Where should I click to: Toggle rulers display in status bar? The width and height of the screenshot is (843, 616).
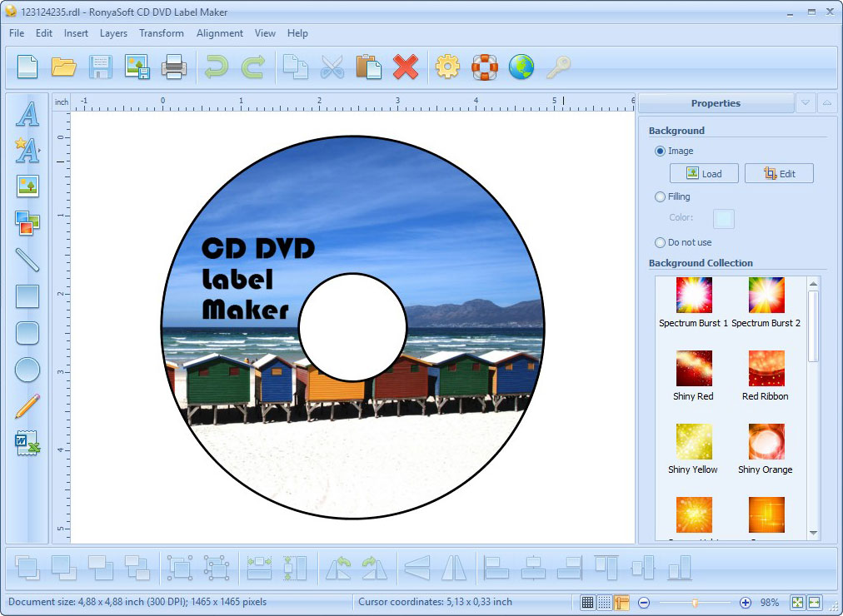[621, 603]
